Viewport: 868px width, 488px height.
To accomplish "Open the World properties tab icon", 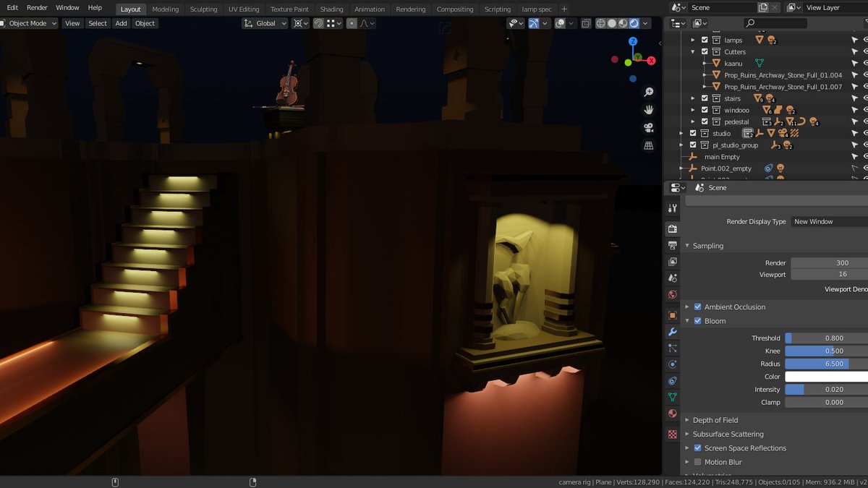I will point(673,295).
